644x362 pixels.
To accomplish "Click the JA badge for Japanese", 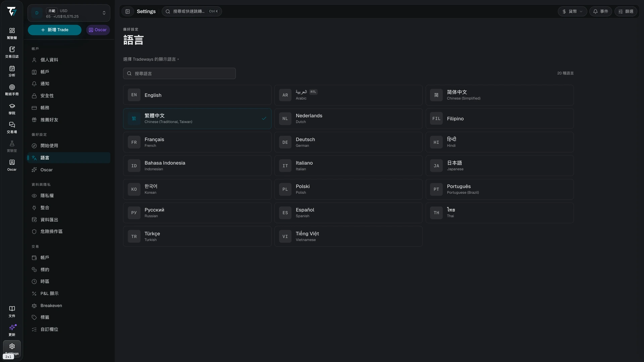I will [x=436, y=166].
